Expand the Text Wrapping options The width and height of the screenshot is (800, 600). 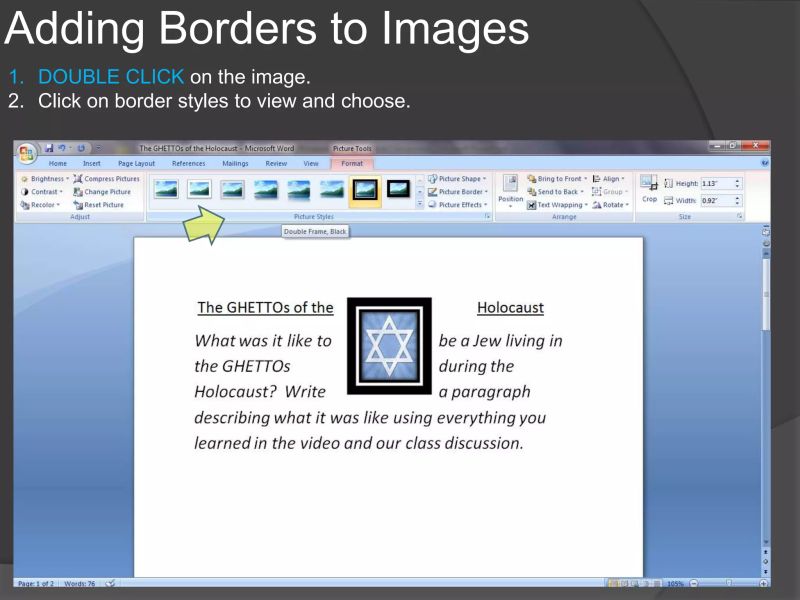(559, 204)
